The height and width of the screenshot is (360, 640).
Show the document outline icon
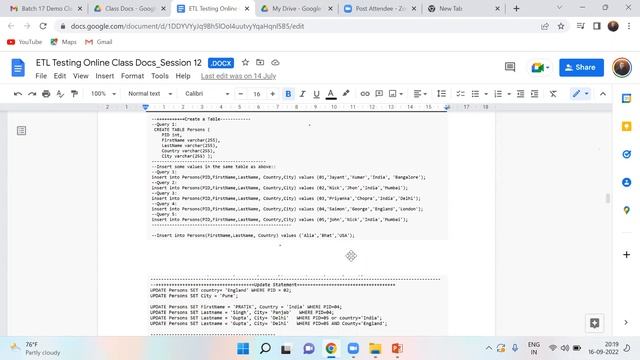tap(21, 131)
